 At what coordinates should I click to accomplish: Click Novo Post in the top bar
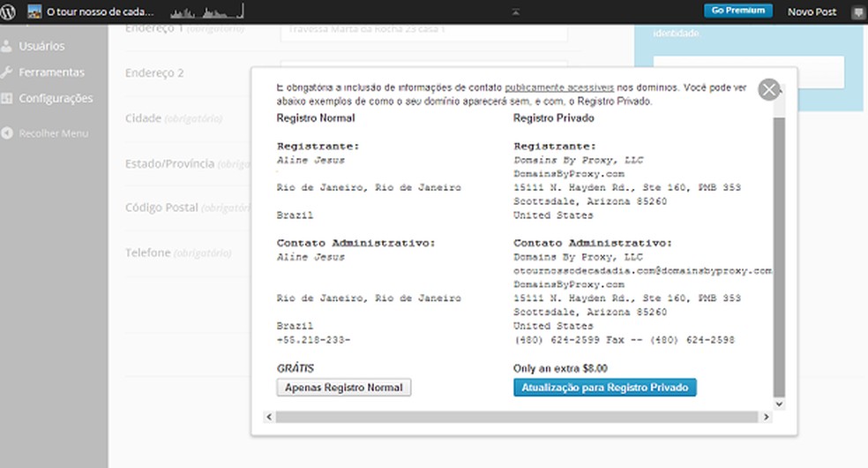pos(812,11)
